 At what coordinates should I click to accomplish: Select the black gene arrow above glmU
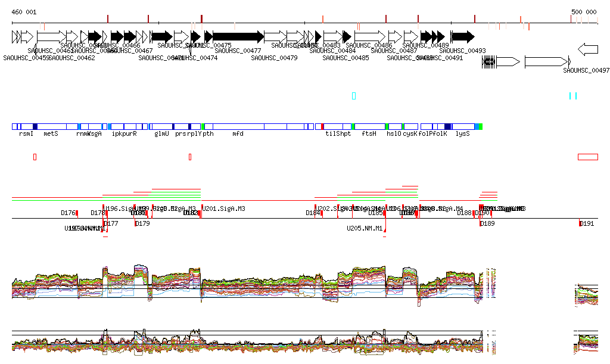tap(162, 37)
